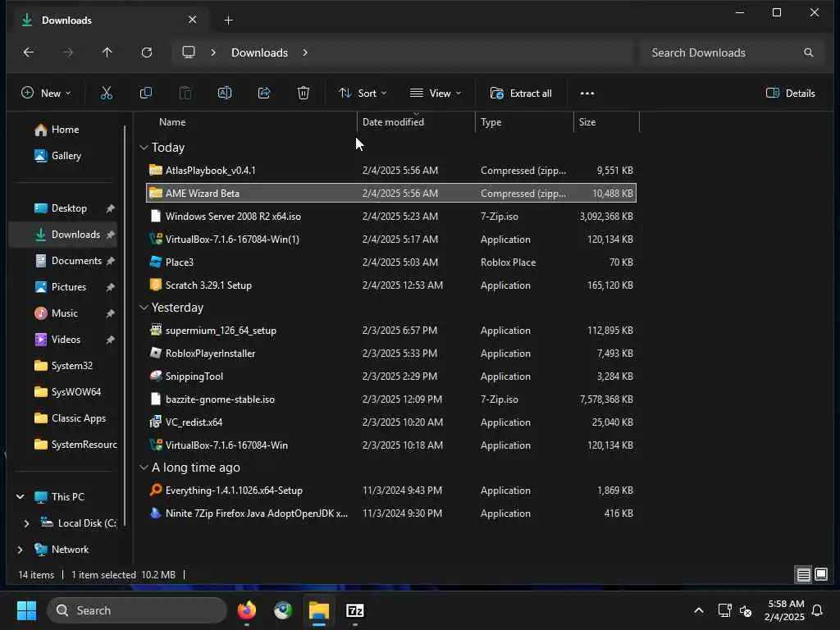The width and height of the screenshot is (840, 630).
Task: Switch to the large thumbnails layout icon
Action: coord(821,575)
